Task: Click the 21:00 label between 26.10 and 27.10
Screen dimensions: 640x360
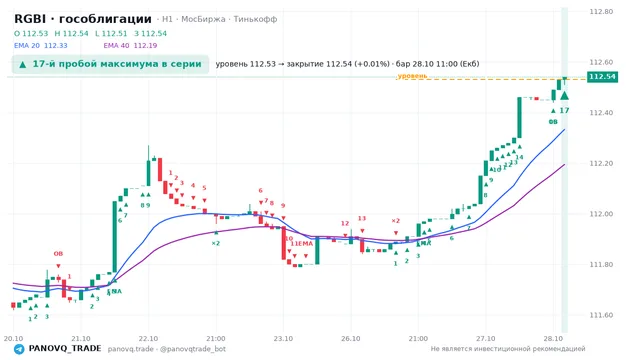Action: point(418,339)
